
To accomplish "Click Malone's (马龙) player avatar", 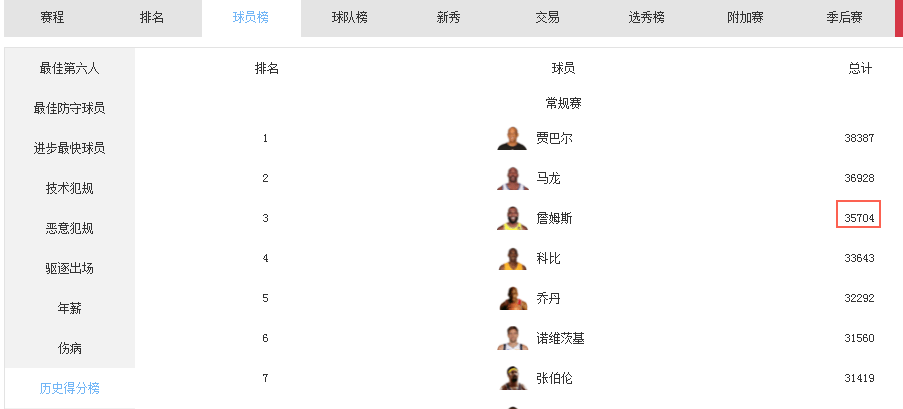I will coord(512,178).
